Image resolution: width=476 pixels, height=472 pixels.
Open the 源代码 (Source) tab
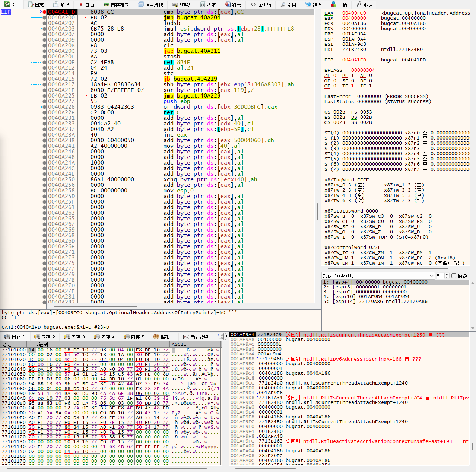click(261, 4)
